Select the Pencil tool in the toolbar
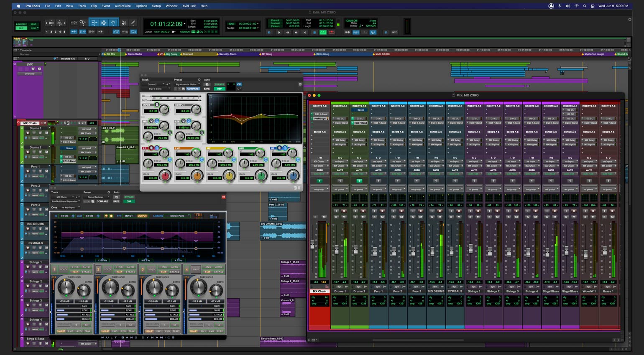Image resolution: width=644 pixels, height=355 pixels. tap(133, 23)
